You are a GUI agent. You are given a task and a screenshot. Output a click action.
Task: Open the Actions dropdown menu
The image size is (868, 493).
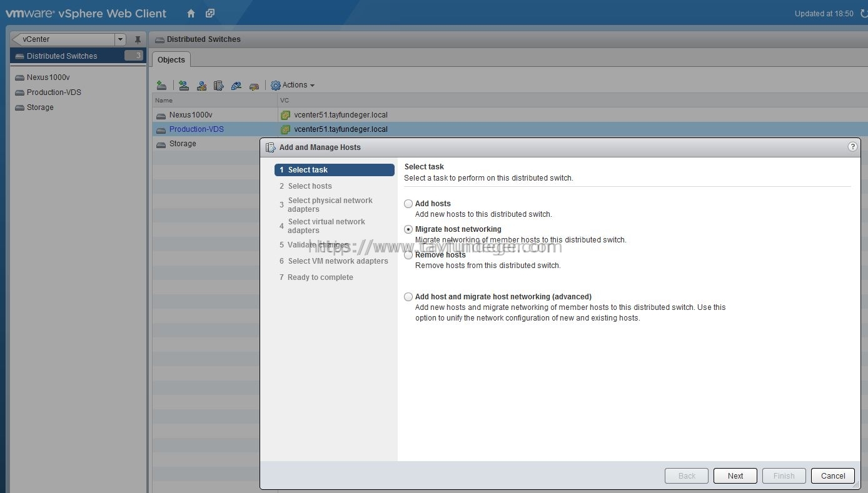click(x=293, y=85)
